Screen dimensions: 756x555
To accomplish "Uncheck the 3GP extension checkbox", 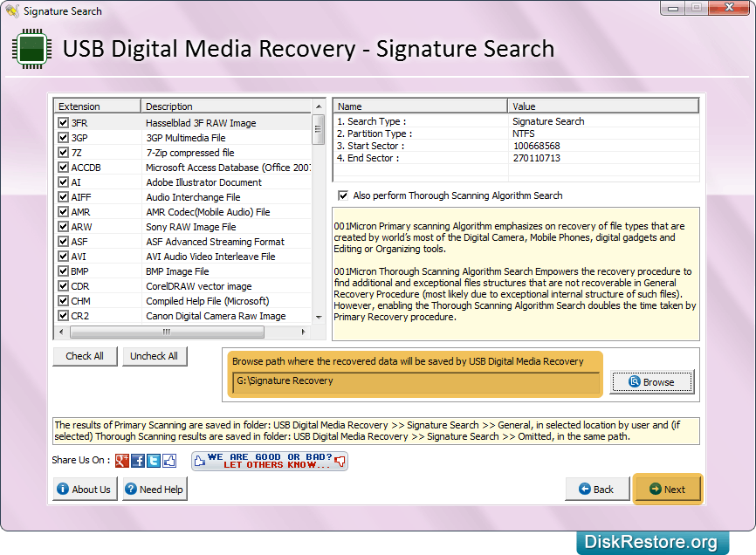I will click(x=63, y=137).
